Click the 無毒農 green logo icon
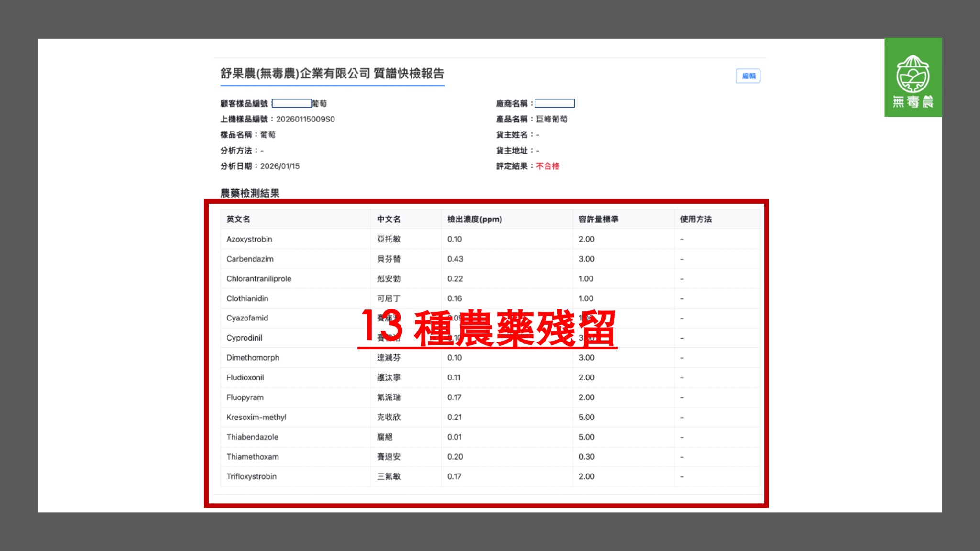 click(913, 78)
